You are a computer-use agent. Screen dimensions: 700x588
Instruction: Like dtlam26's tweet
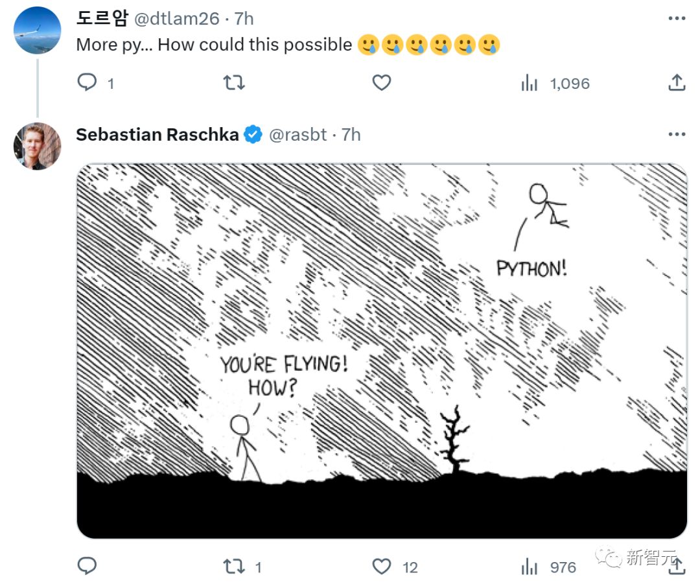pyautogui.click(x=381, y=83)
